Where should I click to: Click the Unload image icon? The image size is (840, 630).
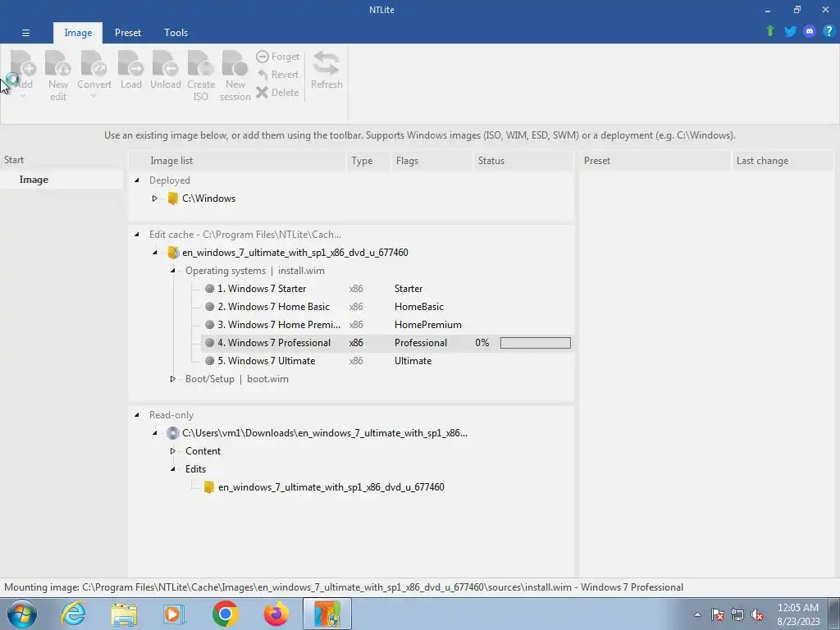(x=165, y=64)
